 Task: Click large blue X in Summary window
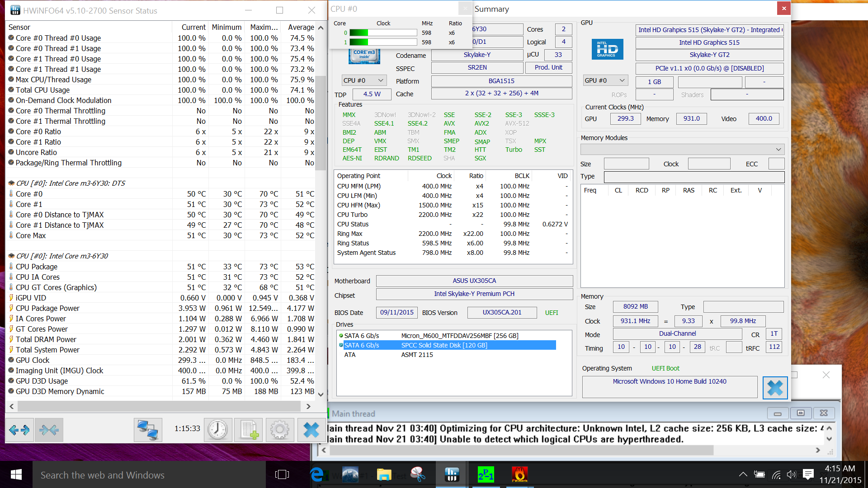click(x=774, y=388)
